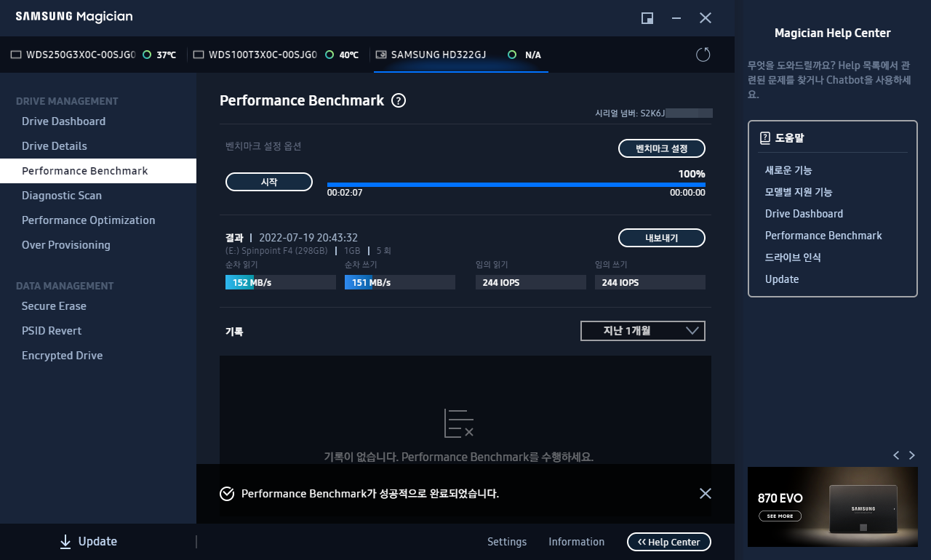Image resolution: width=931 pixels, height=560 pixels.
Task: Open Drive Dashboard help topic
Action: [x=804, y=214]
